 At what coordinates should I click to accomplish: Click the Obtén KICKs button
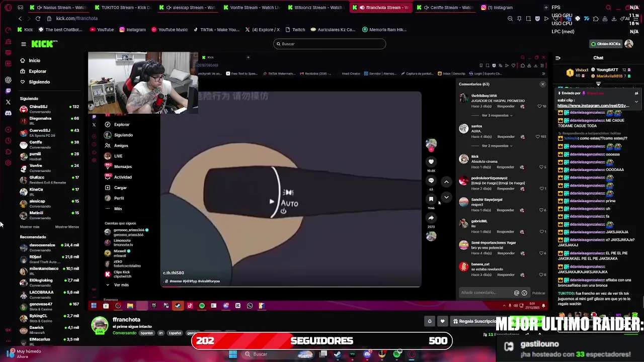pos(606,44)
